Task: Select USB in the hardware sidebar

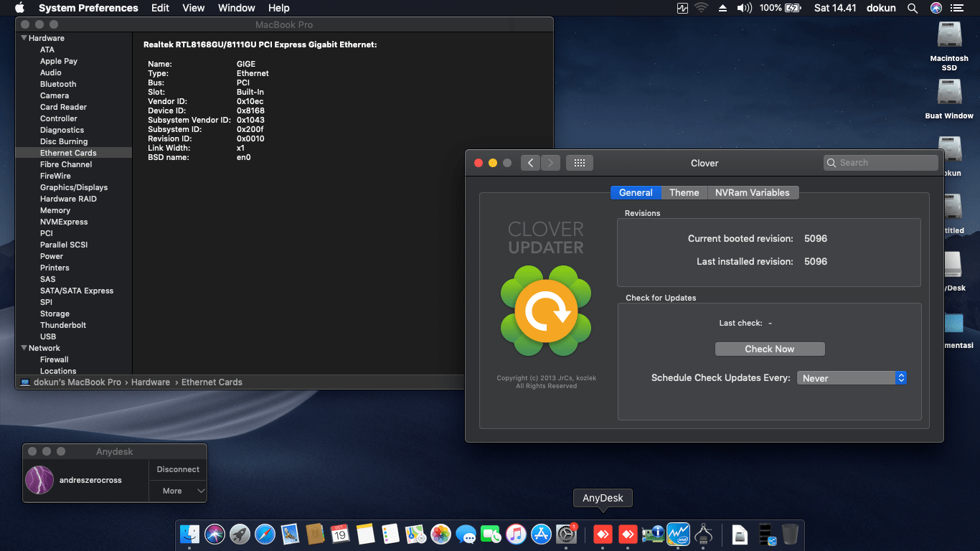Action: pos(48,336)
